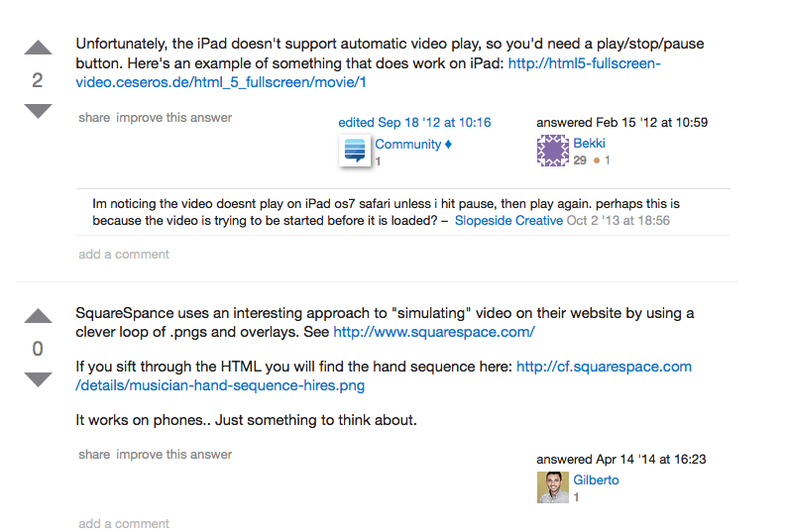This screenshot has height=532, width=786.
Task: Click Gilberto's profile photo
Action: [x=552, y=487]
